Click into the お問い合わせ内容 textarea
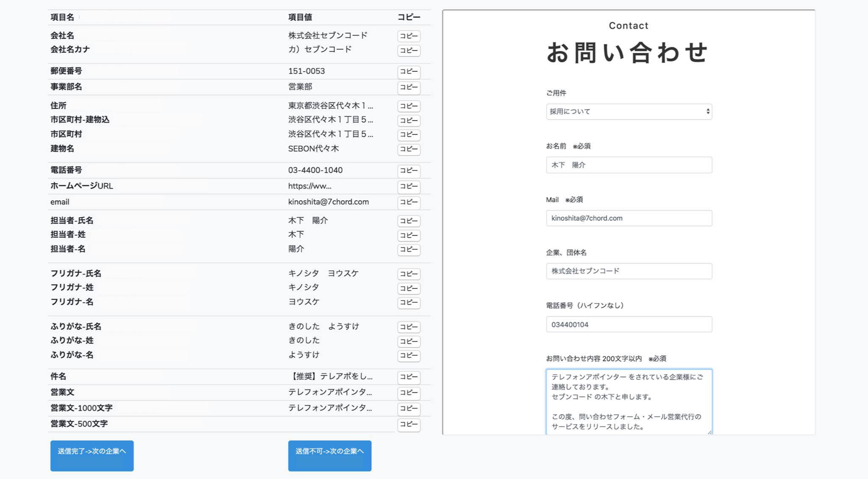This screenshot has height=479, width=868. [x=629, y=401]
